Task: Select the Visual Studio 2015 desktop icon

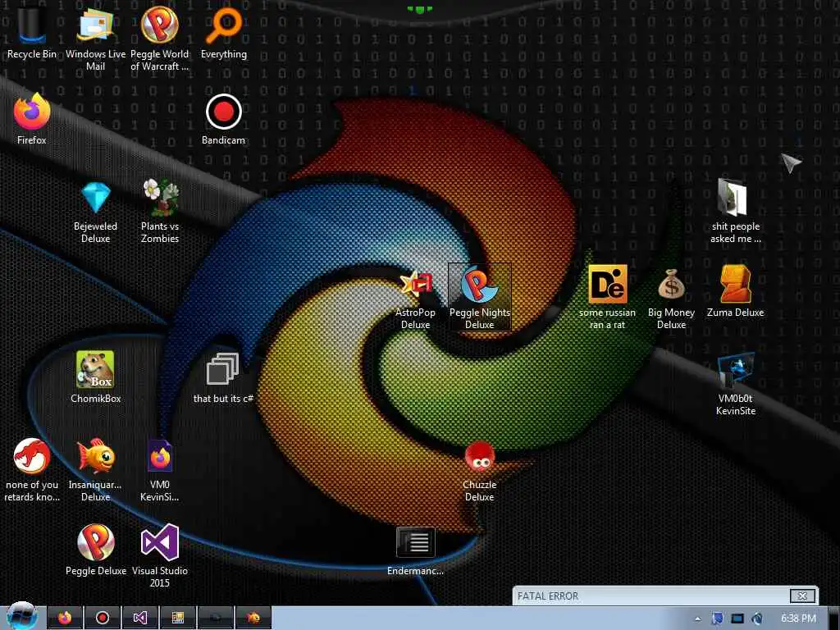Action: pyautogui.click(x=160, y=556)
